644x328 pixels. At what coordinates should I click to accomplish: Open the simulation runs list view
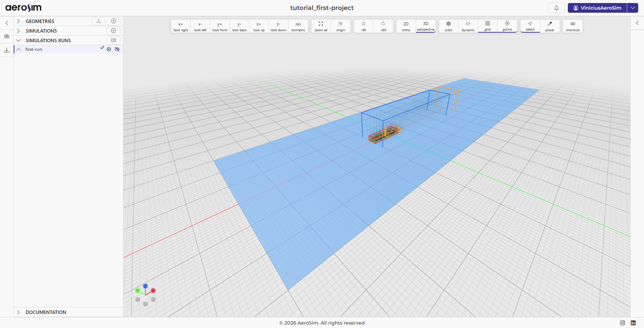point(114,40)
